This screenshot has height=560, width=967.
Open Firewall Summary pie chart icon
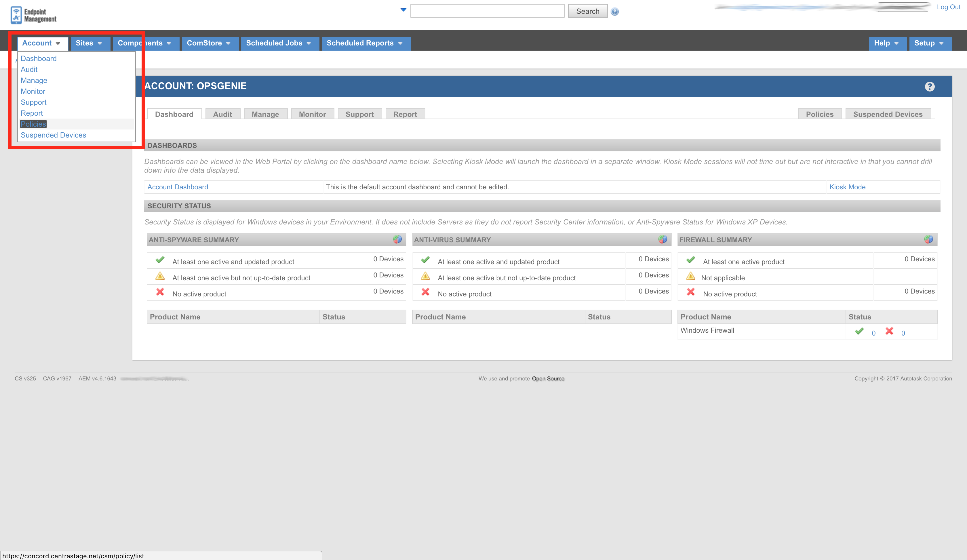point(928,239)
